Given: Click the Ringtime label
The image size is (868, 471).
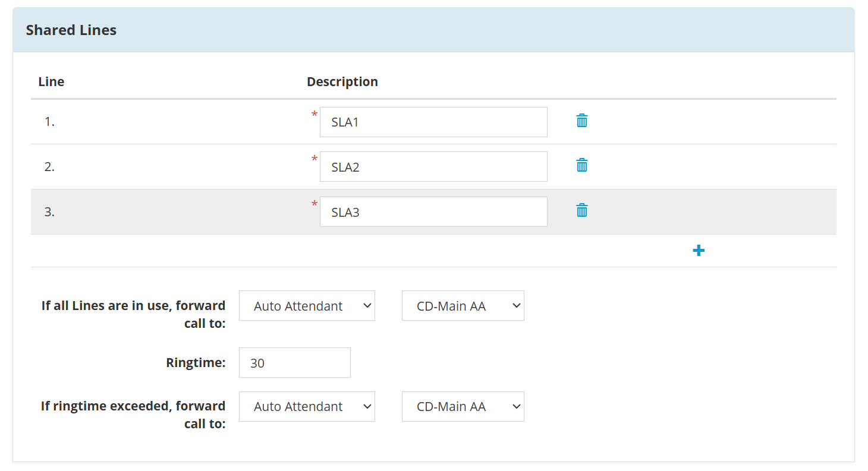Looking at the screenshot, I should pyautogui.click(x=196, y=362).
